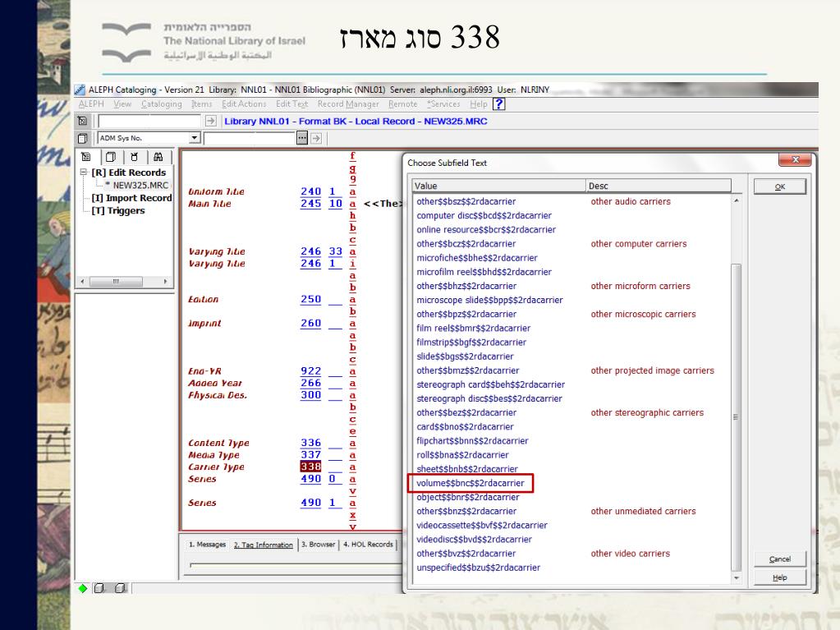Open the Remote menu
Image resolution: width=840 pixels, height=630 pixels.
(403, 104)
